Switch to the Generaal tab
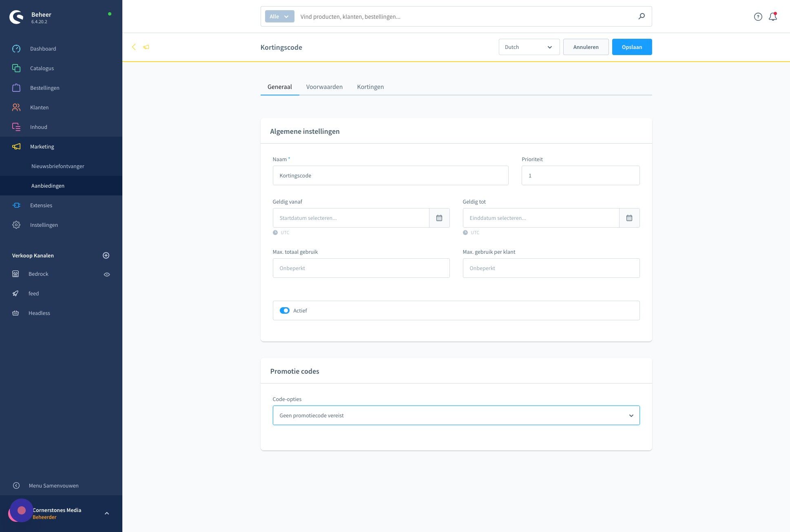The height and width of the screenshot is (532, 790). pyautogui.click(x=279, y=86)
